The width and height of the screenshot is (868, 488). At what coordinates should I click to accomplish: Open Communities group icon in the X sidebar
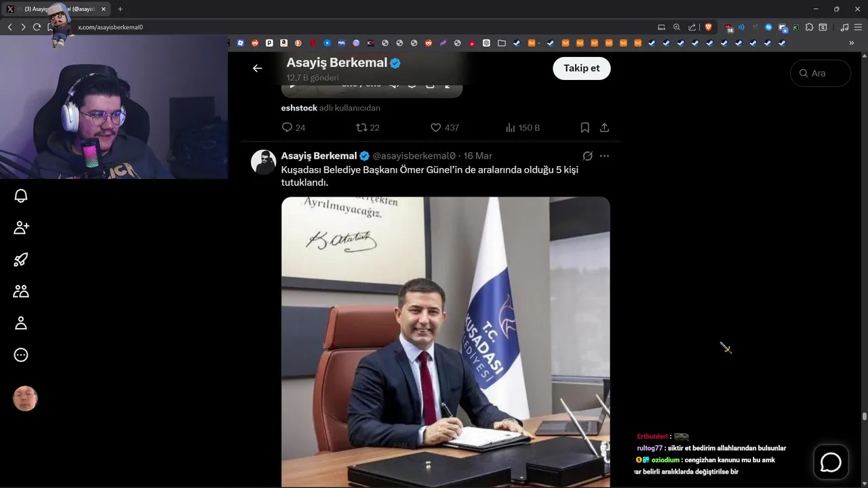point(21,291)
